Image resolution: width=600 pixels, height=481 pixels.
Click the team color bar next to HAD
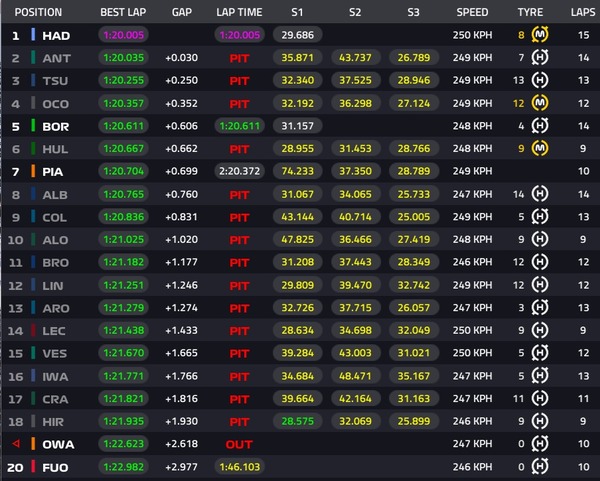[x=34, y=35]
